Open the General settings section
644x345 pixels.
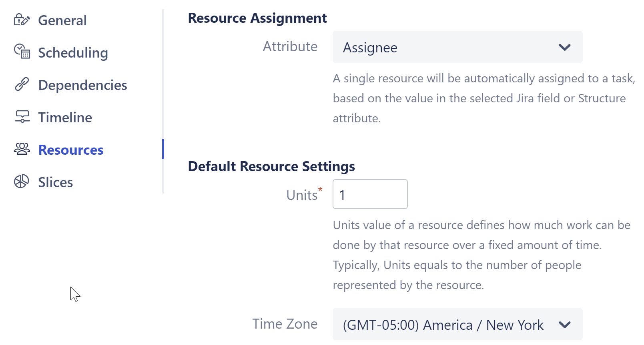coord(62,20)
